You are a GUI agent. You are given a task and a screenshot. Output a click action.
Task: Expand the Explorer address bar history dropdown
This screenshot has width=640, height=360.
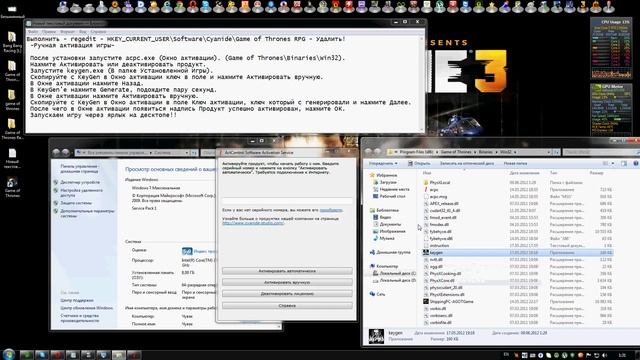tap(548, 152)
